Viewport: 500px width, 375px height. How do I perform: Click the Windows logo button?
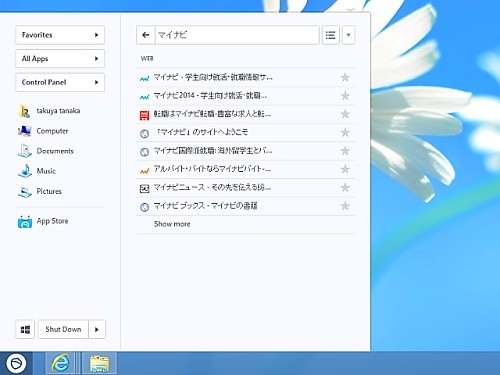[25, 329]
